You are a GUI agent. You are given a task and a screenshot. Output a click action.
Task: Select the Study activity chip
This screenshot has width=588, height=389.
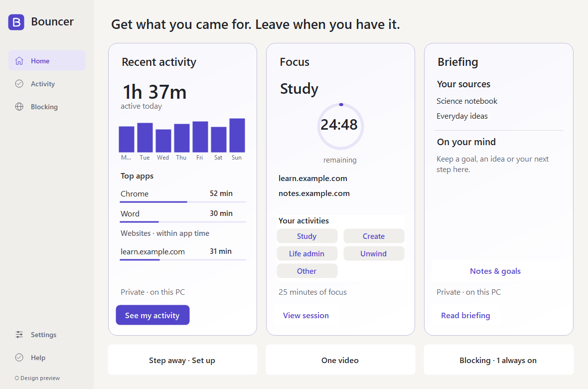click(307, 236)
